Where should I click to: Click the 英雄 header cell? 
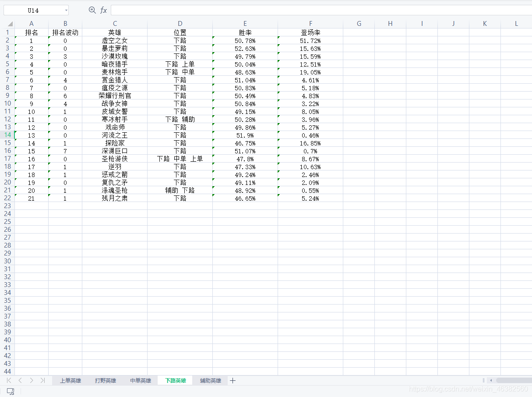click(115, 32)
